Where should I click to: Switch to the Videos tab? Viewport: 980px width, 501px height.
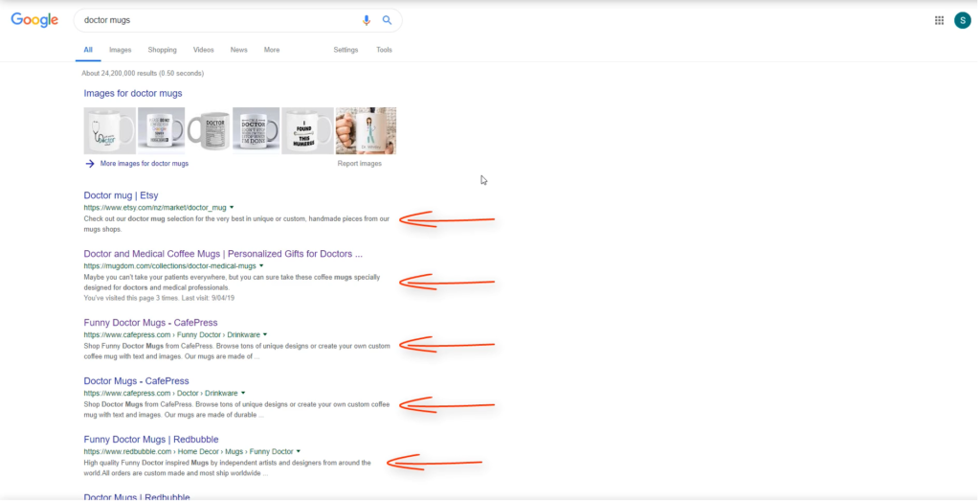(203, 50)
